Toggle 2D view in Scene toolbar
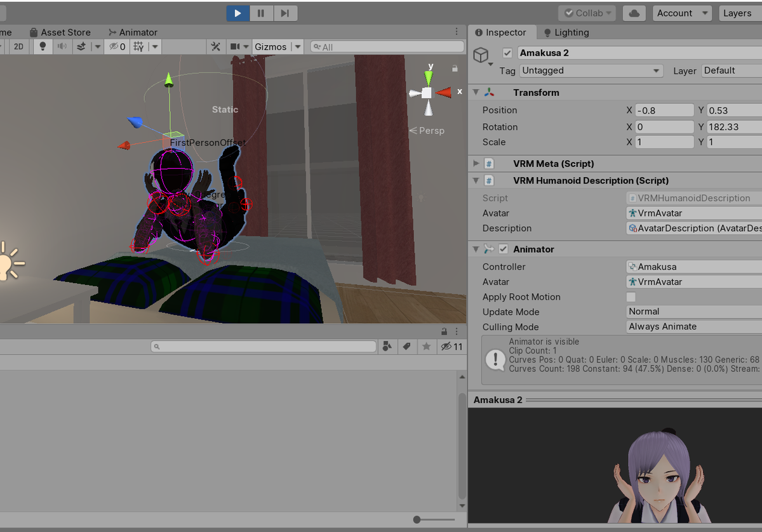 click(19, 46)
